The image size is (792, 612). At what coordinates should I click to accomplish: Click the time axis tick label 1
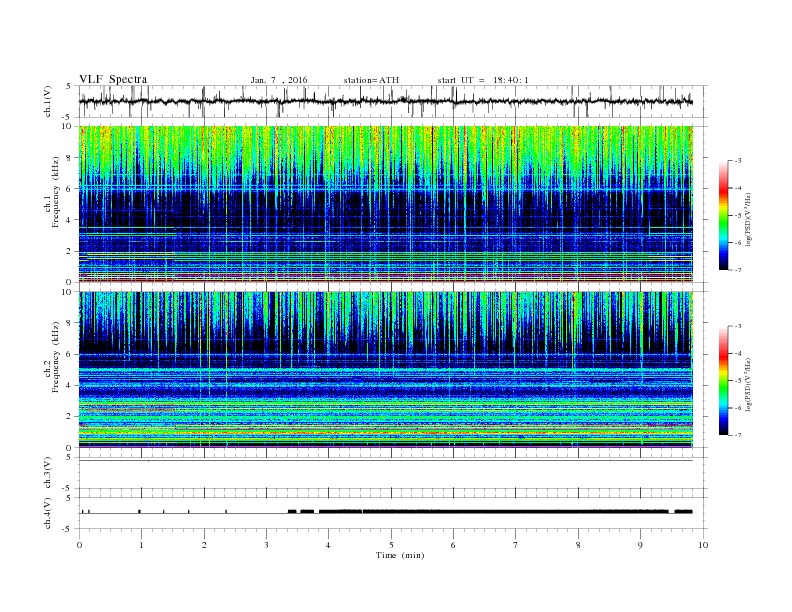[x=141, y=545]
